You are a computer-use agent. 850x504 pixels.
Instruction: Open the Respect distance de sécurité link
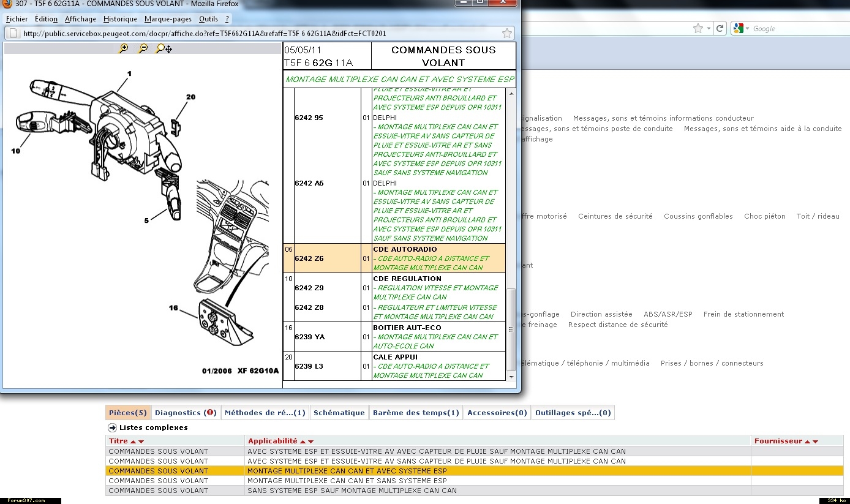pyautogui.click(x=618, y=325)
